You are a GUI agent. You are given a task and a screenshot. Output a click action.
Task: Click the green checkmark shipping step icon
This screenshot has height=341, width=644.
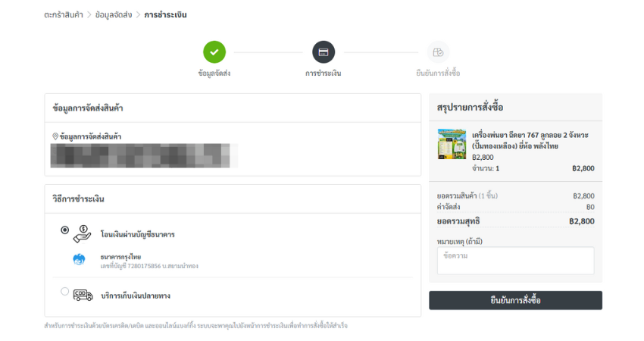(214, 52)
